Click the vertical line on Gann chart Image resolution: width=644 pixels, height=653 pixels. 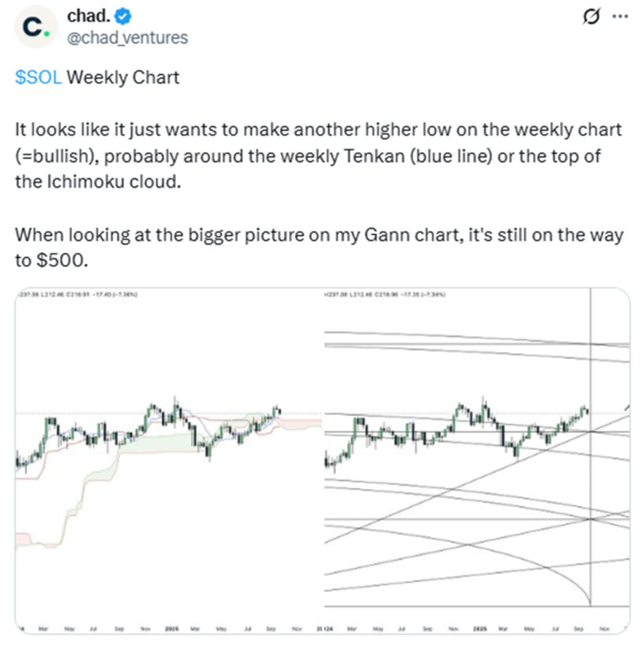590,447
